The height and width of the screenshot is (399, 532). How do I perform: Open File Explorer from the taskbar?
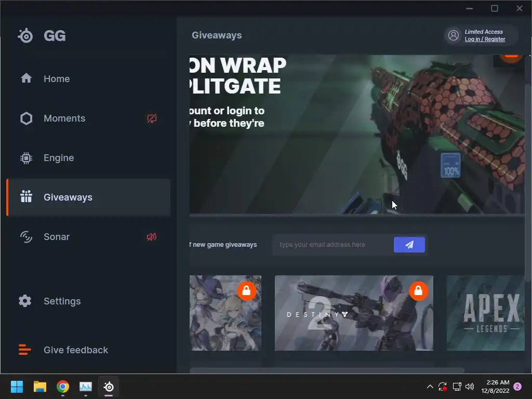(39, 387)
